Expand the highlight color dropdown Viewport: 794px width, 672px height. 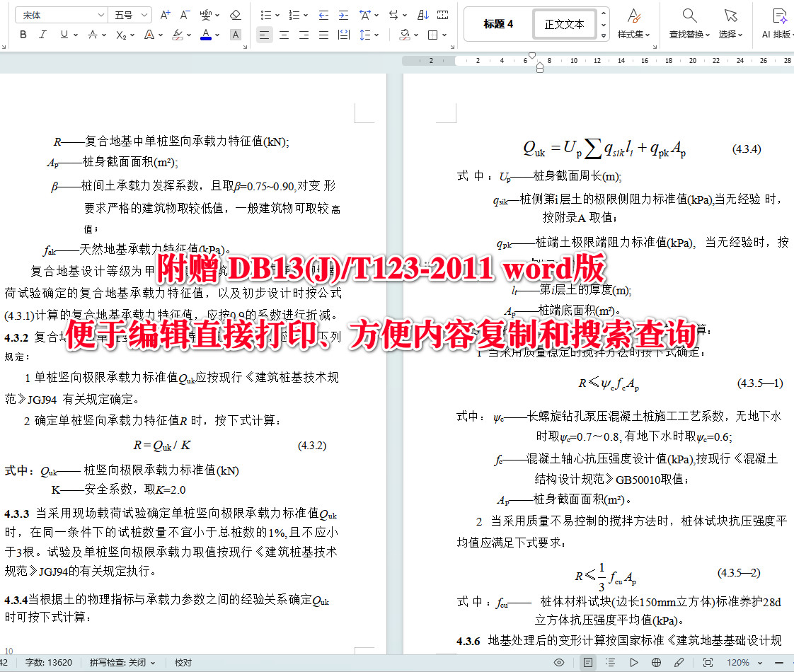189,34
